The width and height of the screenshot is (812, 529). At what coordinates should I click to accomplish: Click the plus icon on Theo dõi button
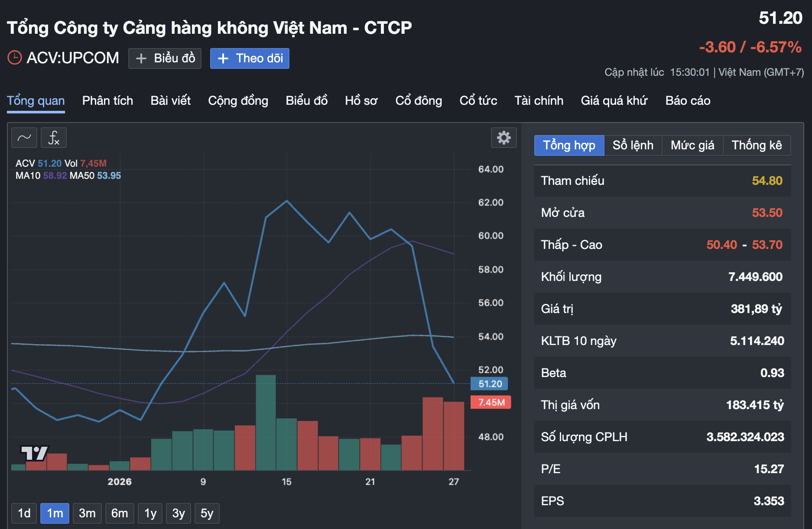(x=224, y=58)
